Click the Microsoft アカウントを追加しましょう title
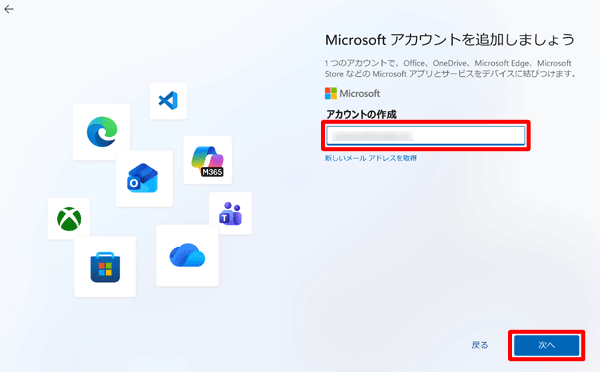The height and width of the screenshot is (372, 600). (x=450, y=40)
